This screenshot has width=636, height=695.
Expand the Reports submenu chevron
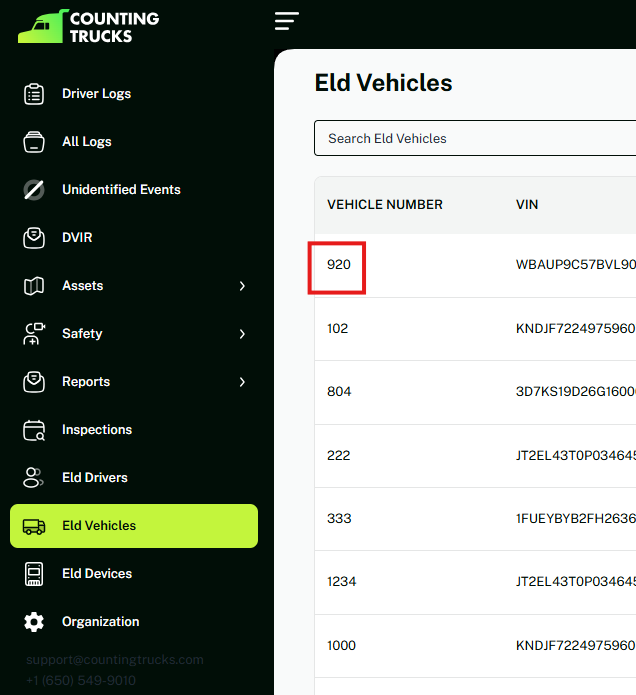(242, 382)
